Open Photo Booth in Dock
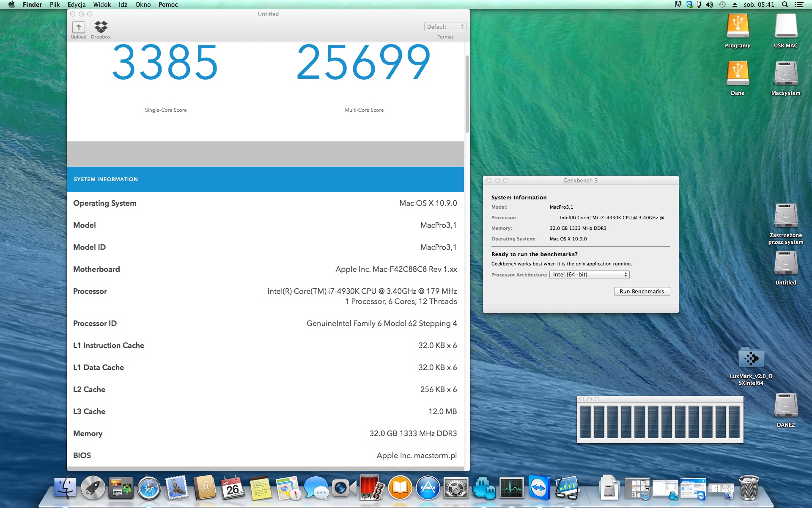 coord(372,487)
